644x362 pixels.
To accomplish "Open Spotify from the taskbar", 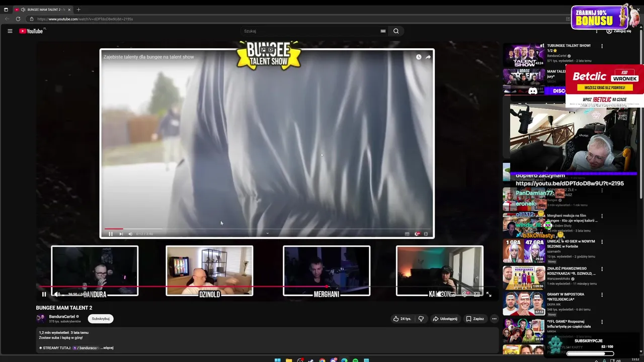I will 355,360.
